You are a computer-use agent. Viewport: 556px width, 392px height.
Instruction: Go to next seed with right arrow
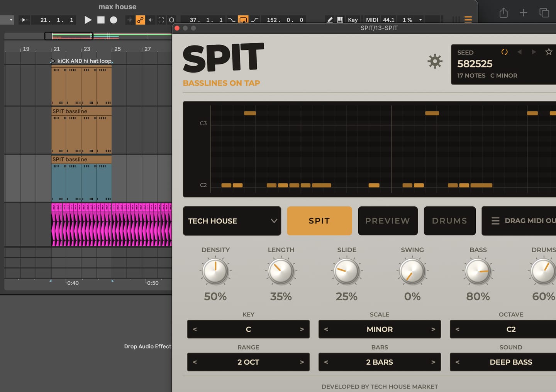[x=534, y=52]
